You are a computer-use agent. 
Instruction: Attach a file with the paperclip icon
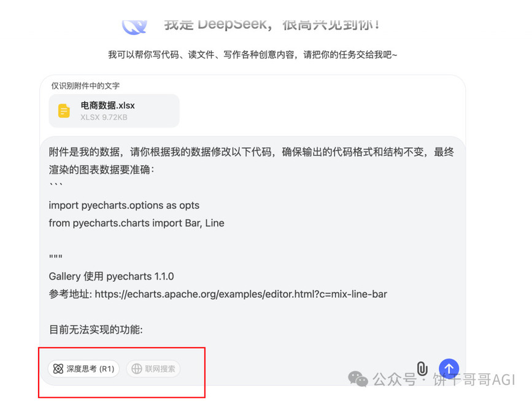[x=422, y=368]
